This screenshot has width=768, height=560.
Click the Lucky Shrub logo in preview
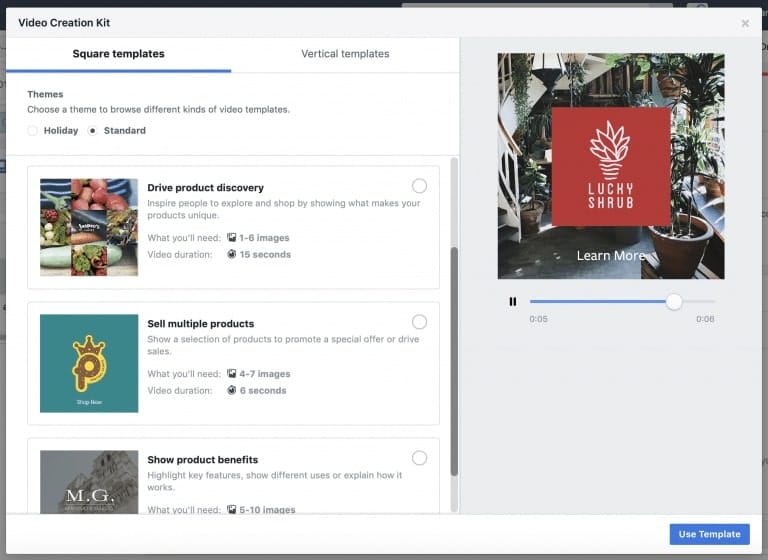(611, 166)
